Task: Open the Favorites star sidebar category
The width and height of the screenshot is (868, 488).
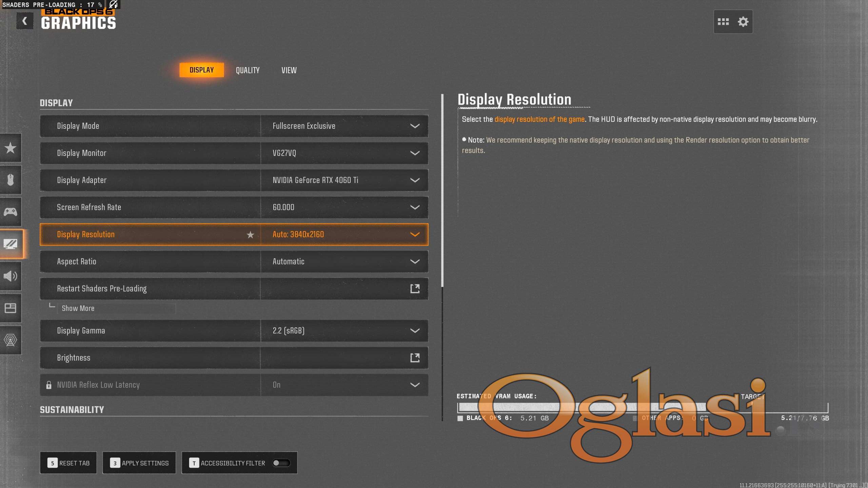Action: [x=11, y=148]
